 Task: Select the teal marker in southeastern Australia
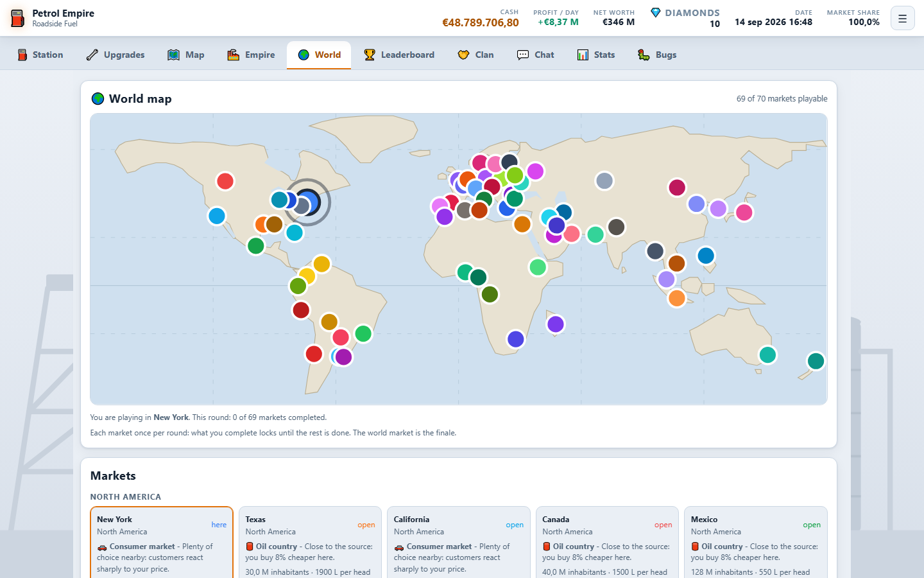pyautogui.click(x=767, y=355)
